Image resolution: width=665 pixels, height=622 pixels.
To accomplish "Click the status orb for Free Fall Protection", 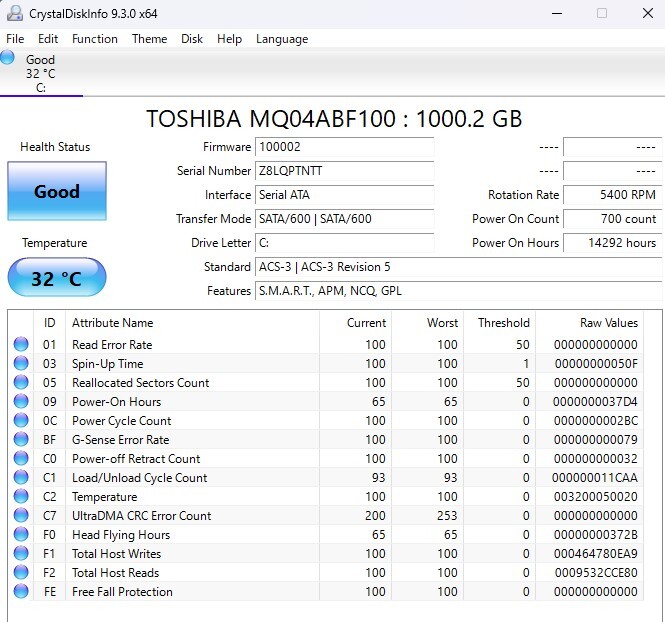I will [x=21, y=592].
